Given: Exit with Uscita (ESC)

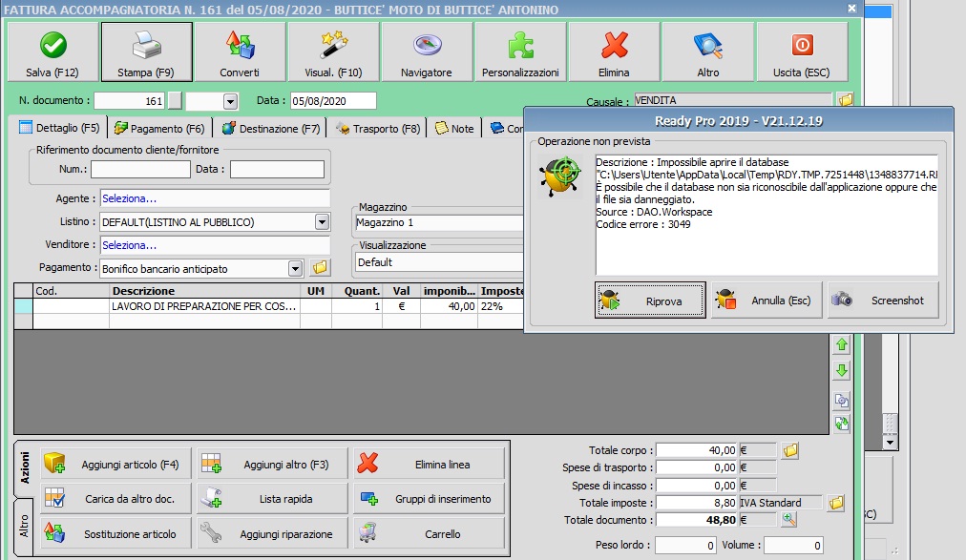Looking at the screenshot, I should [x=802, y=52].
